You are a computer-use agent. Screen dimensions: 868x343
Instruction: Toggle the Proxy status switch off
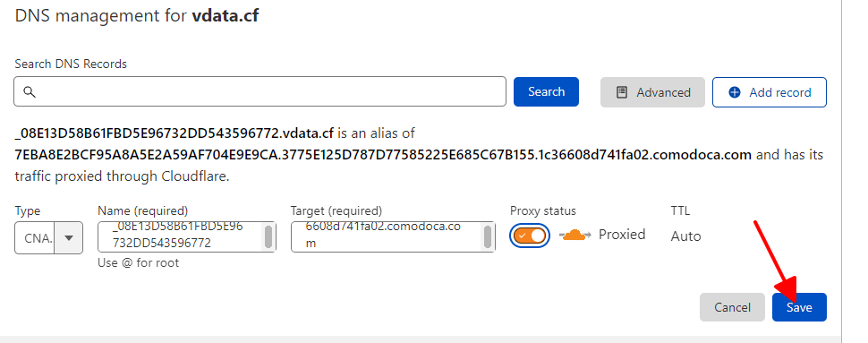(x=530, y=236)
